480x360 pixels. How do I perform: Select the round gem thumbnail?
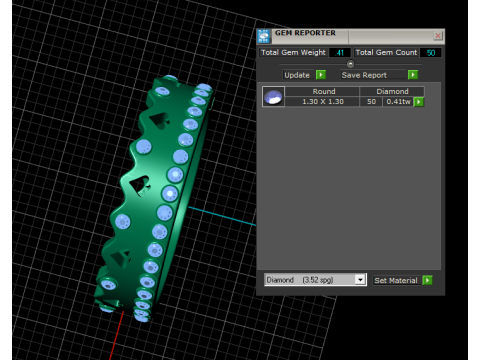point(273,97)
